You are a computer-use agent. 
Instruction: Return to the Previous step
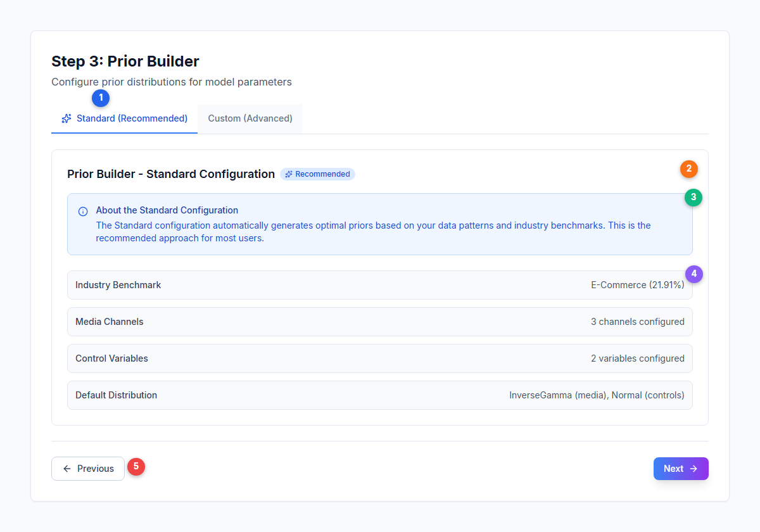pyautogui.click(x=88, y=469)
